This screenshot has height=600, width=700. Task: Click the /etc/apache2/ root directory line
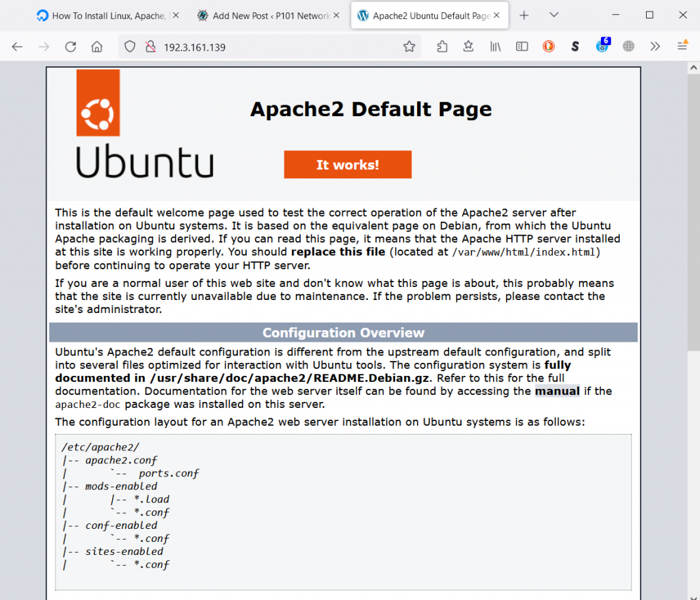[100, 448]
